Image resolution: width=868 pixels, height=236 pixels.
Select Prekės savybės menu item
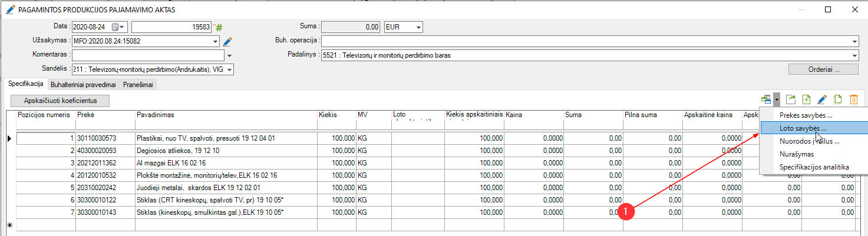coord(814,115)
